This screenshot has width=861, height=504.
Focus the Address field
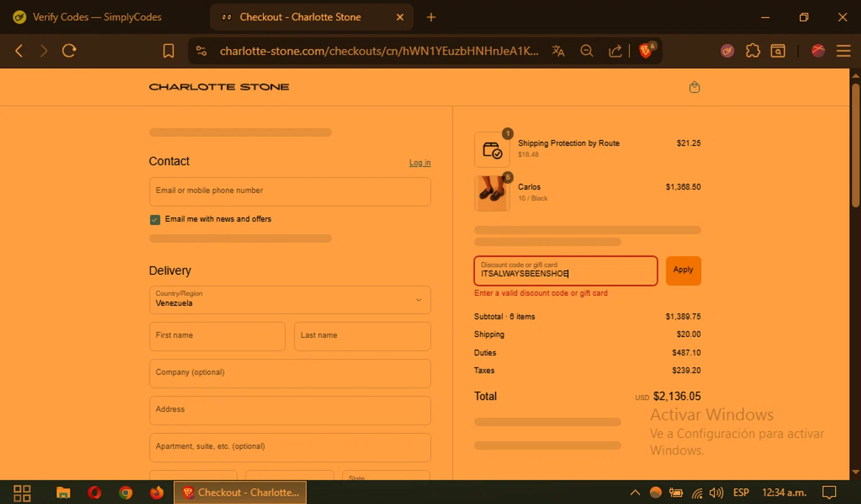pos(290,410)
